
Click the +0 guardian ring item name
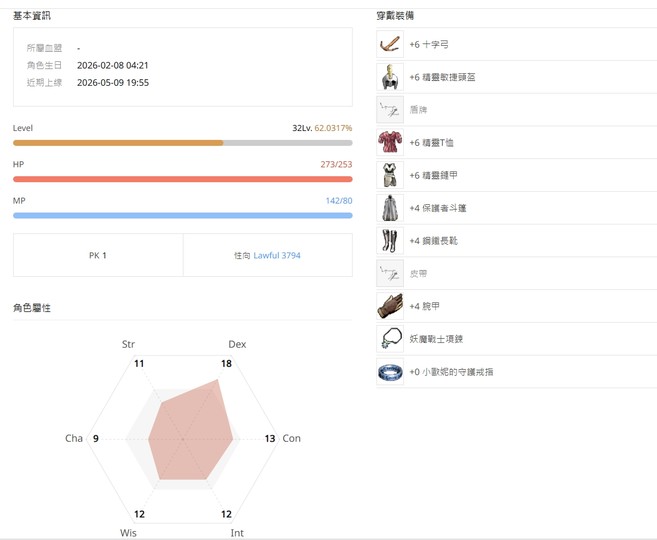coord(451,372)
